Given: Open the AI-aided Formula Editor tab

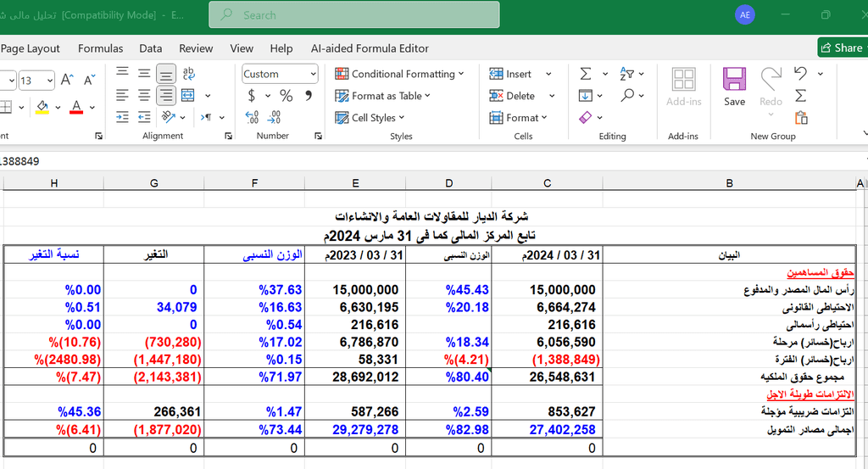Looking at the screenshot, I should (x=370, y=48).
